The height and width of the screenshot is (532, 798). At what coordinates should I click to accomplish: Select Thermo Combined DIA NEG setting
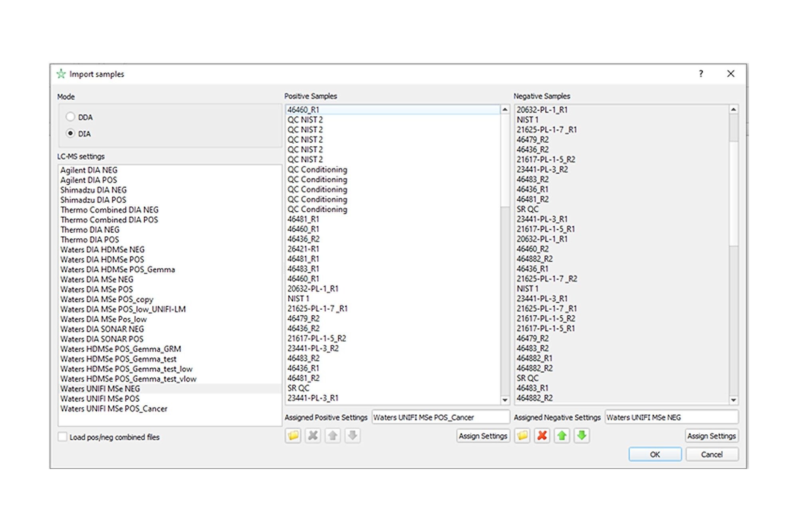click(109, 210)
